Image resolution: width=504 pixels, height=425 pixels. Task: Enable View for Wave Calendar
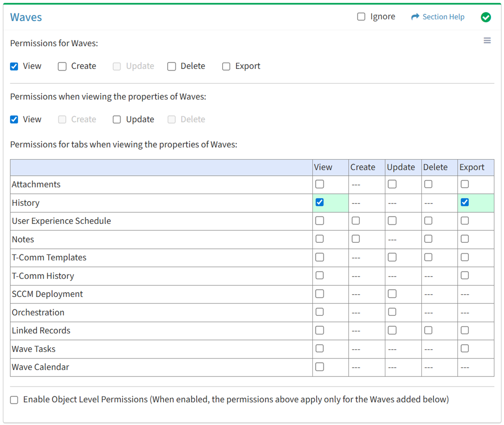320,367
